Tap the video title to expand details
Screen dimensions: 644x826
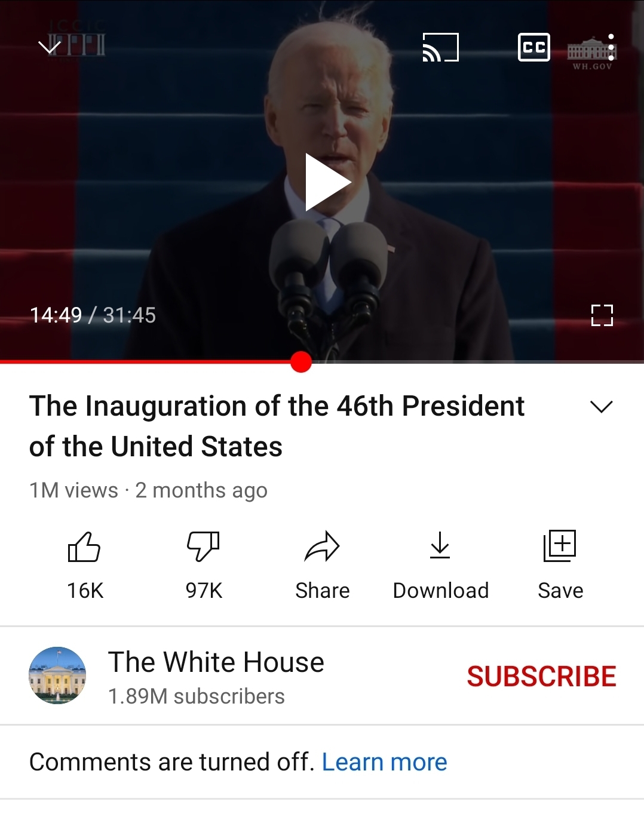coord(277,426)
